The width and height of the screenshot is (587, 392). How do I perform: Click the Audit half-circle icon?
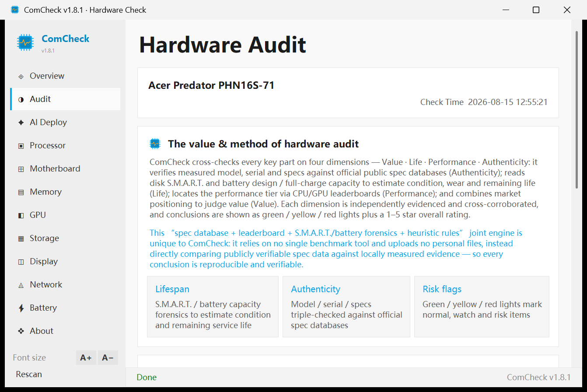21,100
